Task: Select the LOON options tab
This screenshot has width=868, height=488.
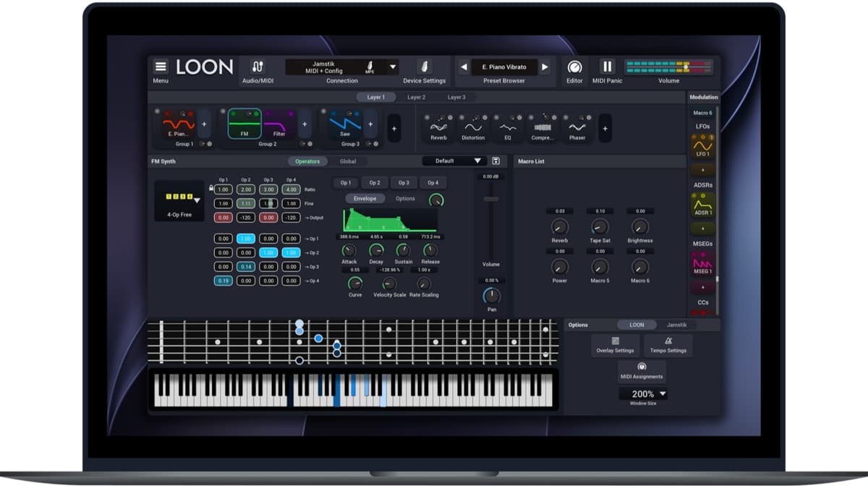Action: click(637, 325)
